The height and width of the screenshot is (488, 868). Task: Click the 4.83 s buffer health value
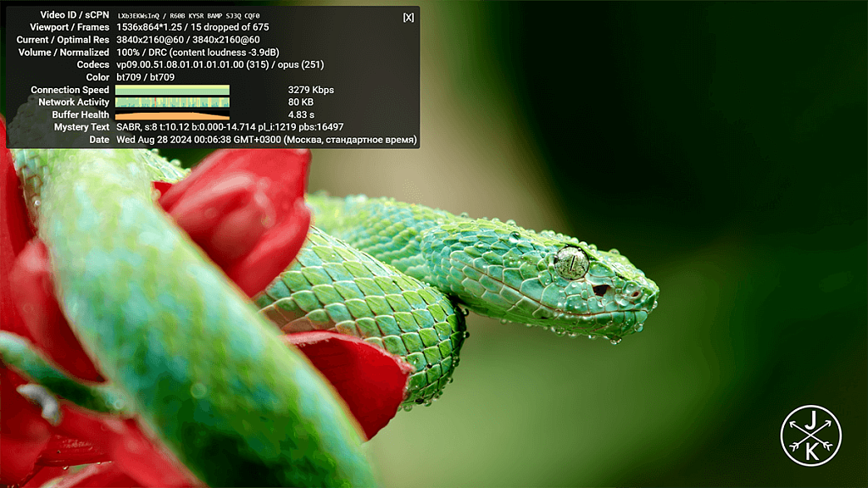pyautogui.click(x=301, y=114)
